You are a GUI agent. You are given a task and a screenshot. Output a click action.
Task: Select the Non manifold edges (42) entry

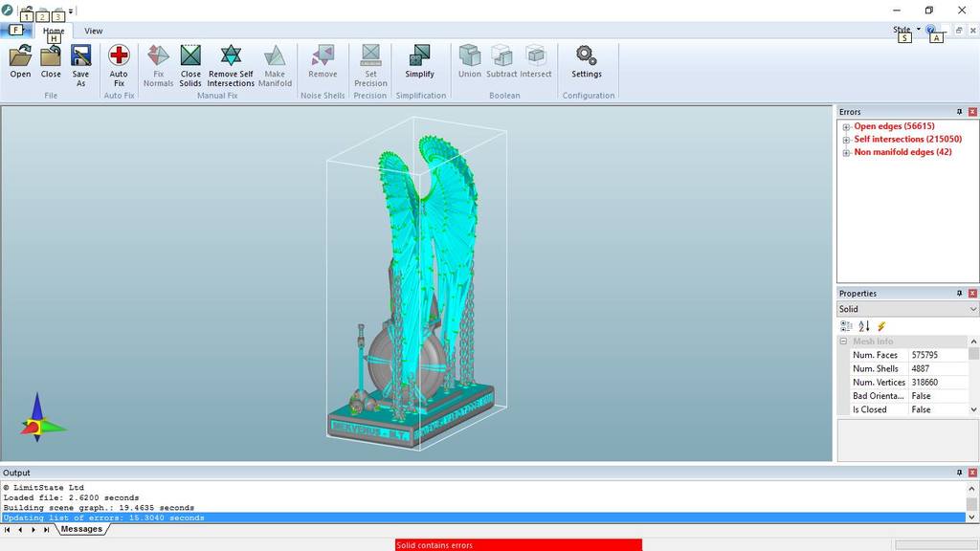902,152
